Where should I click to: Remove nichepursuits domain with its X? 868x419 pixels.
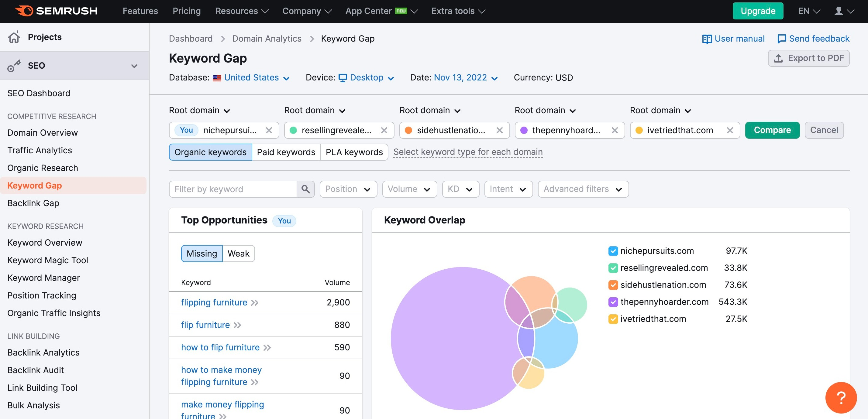tap(269, 130)
